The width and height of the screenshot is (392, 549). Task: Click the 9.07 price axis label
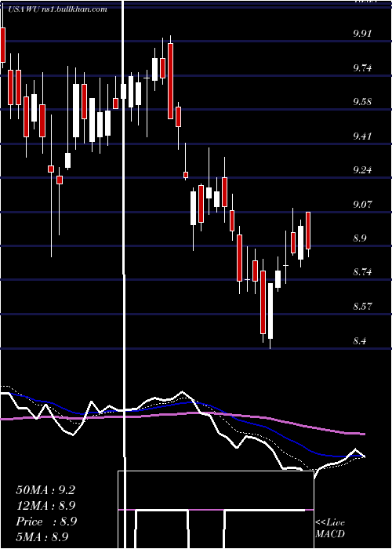coord(362,204)
